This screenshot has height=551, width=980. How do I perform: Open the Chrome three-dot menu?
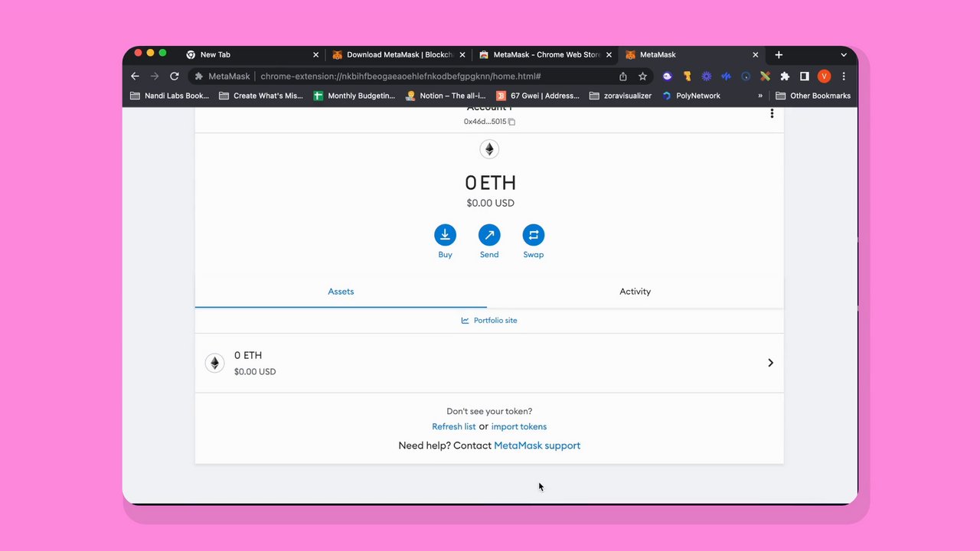(x=844, y=76)
